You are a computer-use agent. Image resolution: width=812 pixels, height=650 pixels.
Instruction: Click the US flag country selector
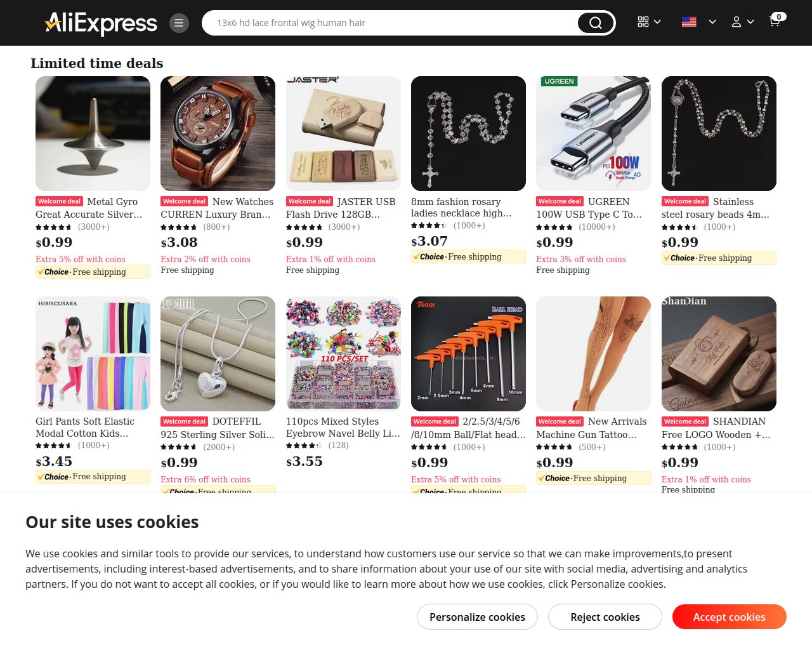[689, 22]
